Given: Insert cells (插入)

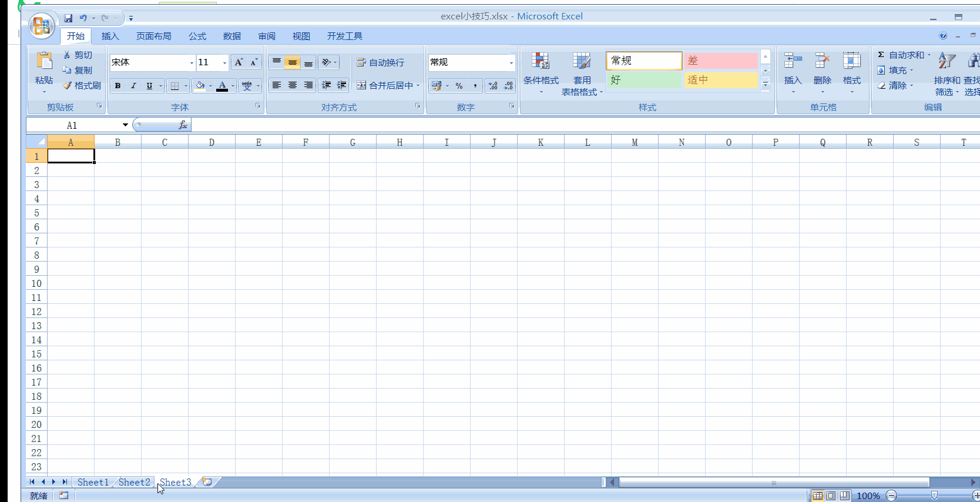Looking at the screenshot, I should pyautogui.click(x=793, y=72).
